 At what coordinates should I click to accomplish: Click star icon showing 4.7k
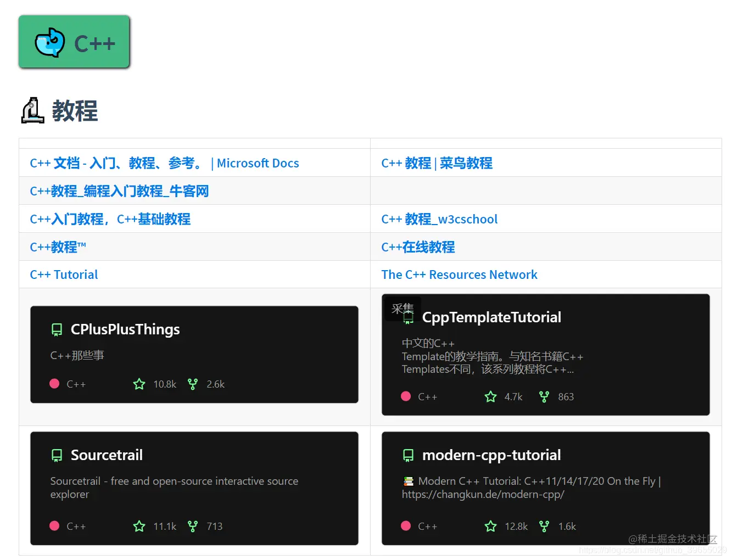point(490,396)
